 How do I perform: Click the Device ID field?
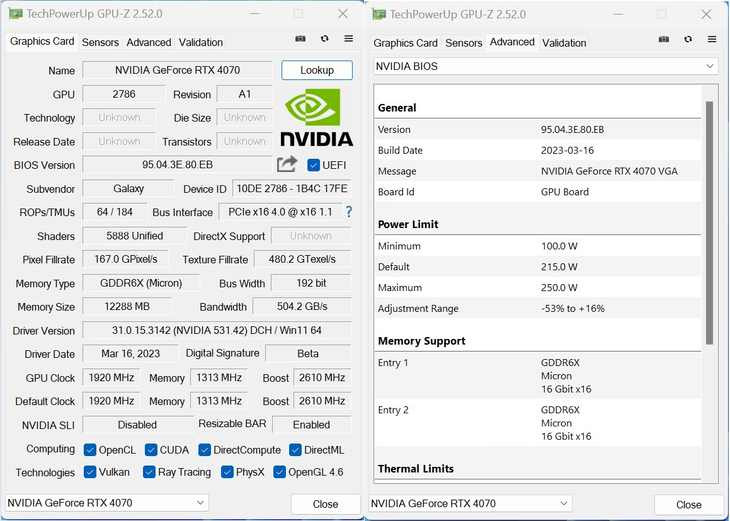292,189
